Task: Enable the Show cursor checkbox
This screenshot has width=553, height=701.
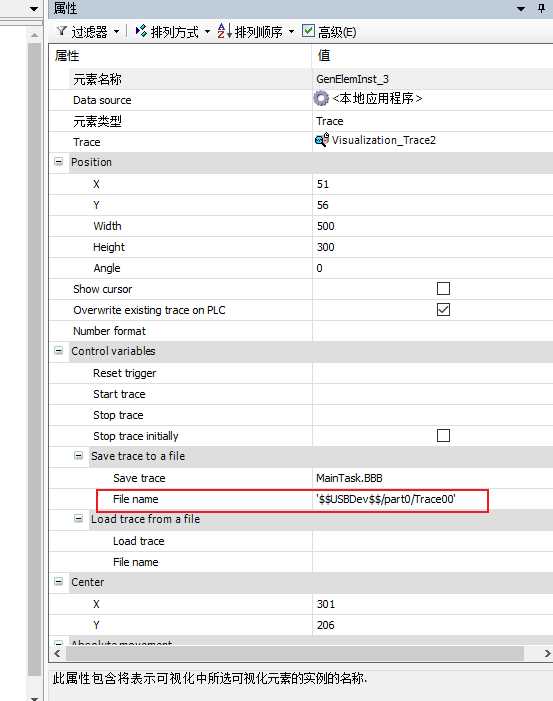Action: (443, 289)
